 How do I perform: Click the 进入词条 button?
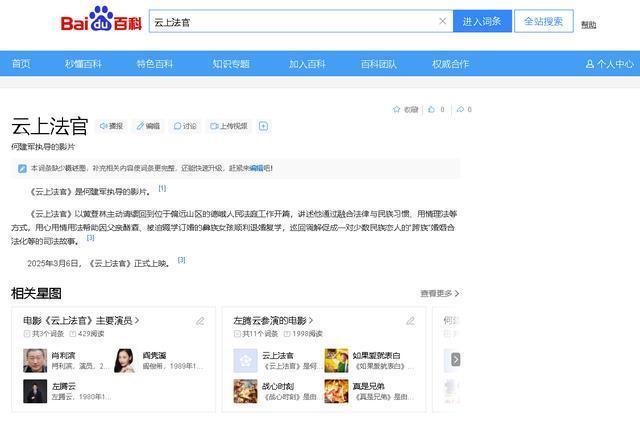click(482, 21)
